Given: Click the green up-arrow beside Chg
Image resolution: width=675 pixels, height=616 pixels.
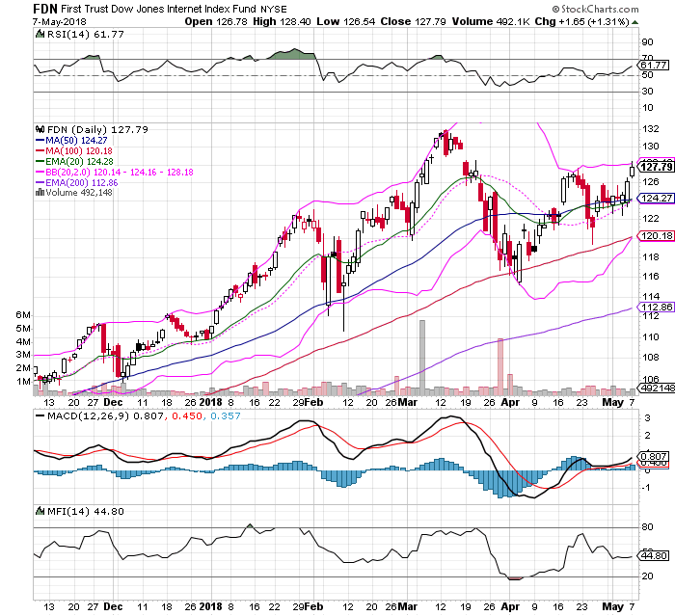Looking at the screenshot, I should (x=634, y=22).
